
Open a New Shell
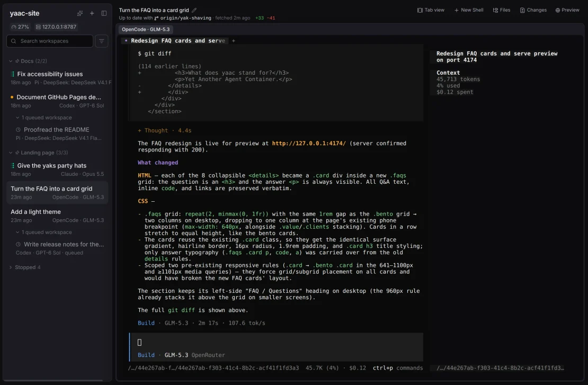coord(469,10)
